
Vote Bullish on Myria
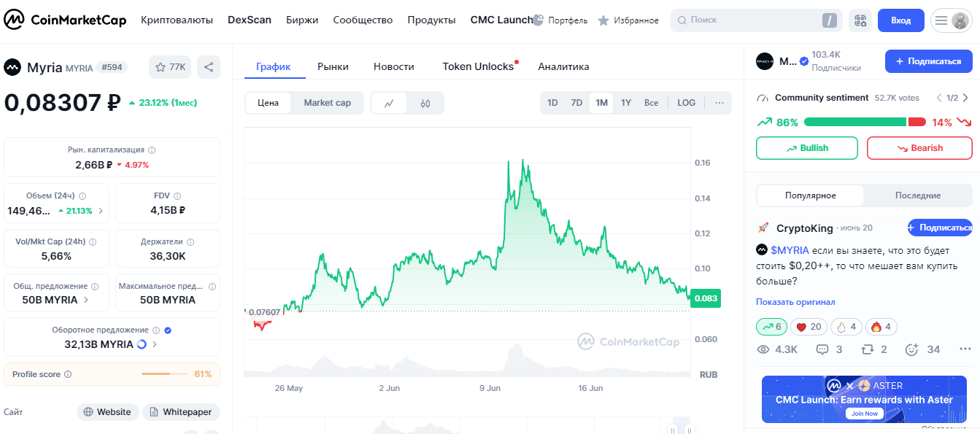point(809,148)
